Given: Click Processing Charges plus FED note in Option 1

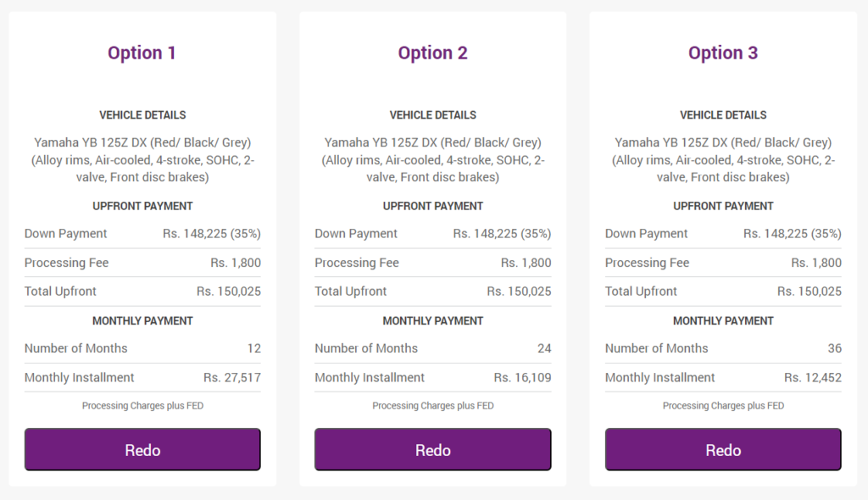Looking at the screenshot, I should tap(142, 406).
